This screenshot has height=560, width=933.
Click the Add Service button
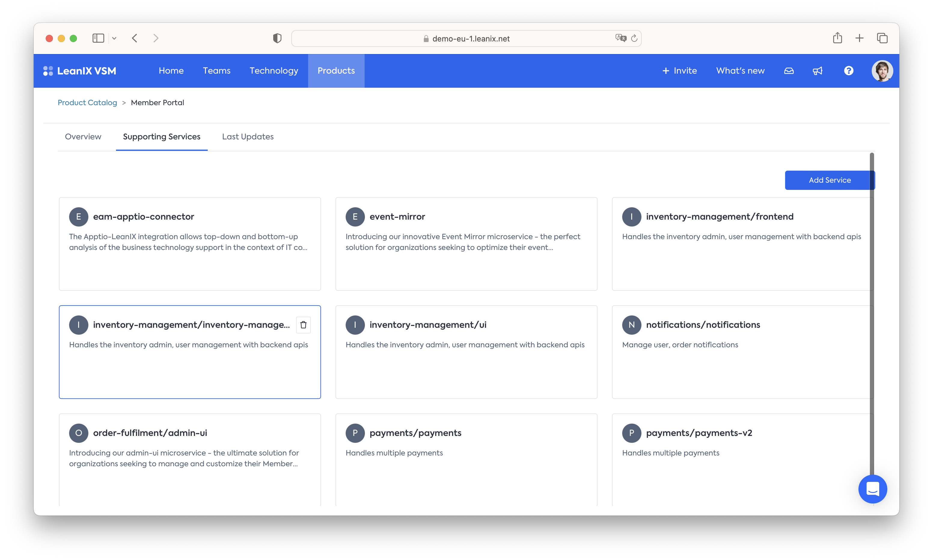tap(829, 180)
